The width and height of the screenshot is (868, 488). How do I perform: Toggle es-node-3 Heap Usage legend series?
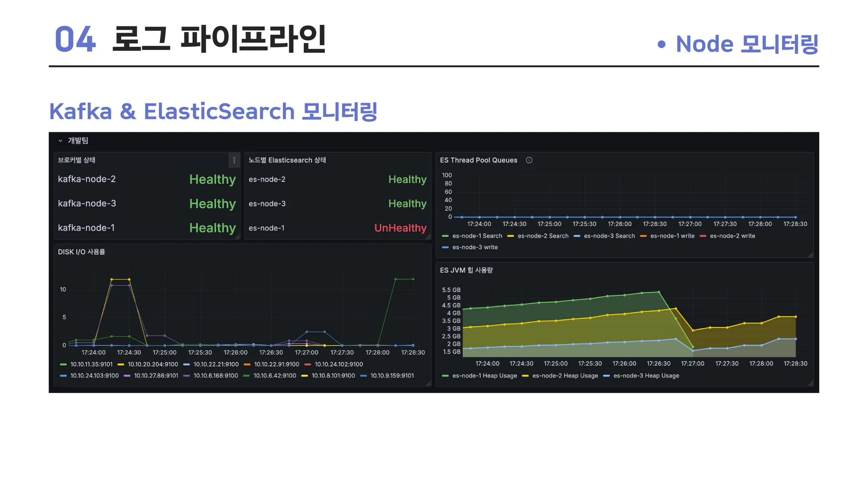tap(646, 376)
